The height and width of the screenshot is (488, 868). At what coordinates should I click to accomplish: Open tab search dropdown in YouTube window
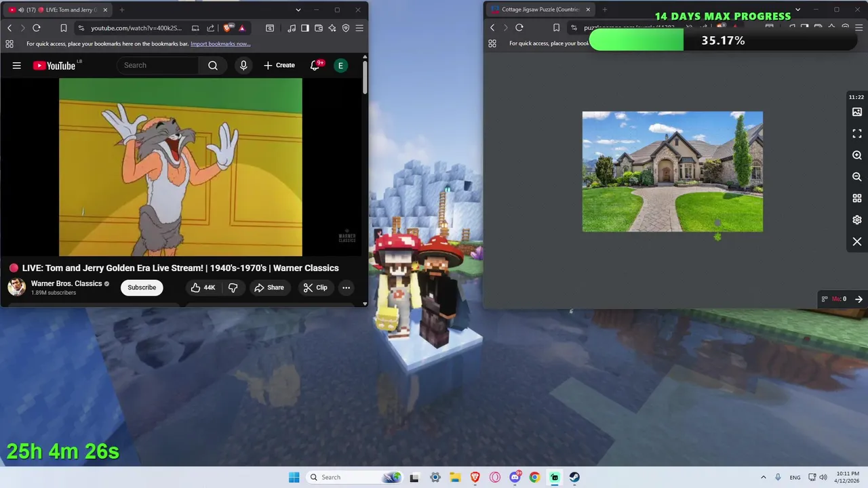298,10
